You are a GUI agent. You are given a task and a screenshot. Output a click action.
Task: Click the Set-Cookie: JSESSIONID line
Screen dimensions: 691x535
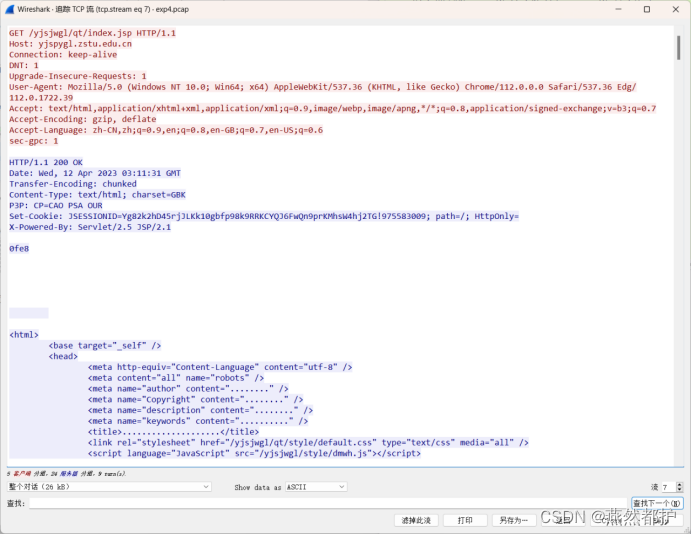(264, 216)
